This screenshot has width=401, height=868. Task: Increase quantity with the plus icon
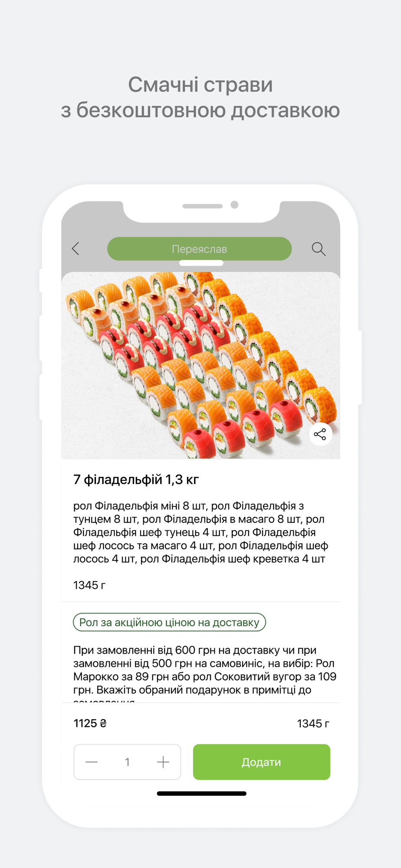[163, 762]
